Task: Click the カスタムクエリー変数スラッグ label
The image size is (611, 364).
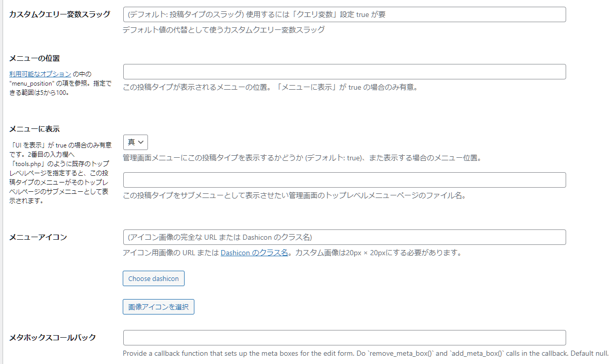Action: click(59, 14)
